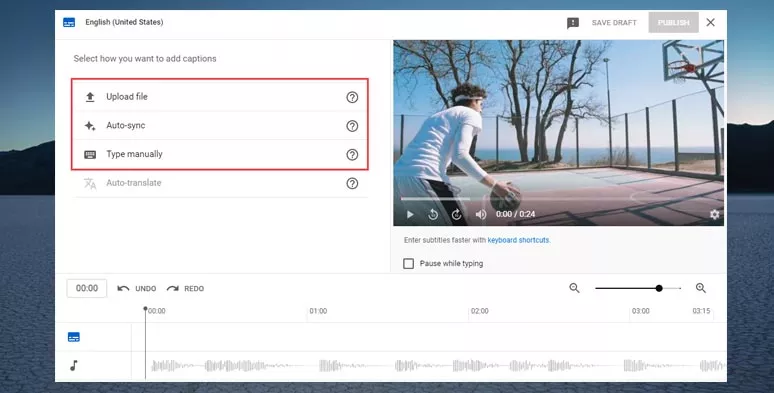Mute the video volume
Image resolution: width=774 pixels, height=393 pixels.
pos(480,214)
